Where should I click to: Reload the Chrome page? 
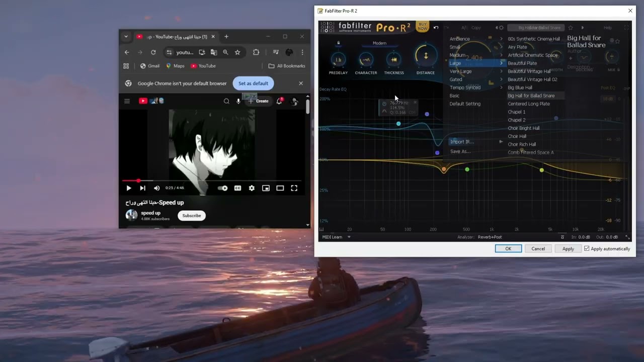[x=153, y=52]
